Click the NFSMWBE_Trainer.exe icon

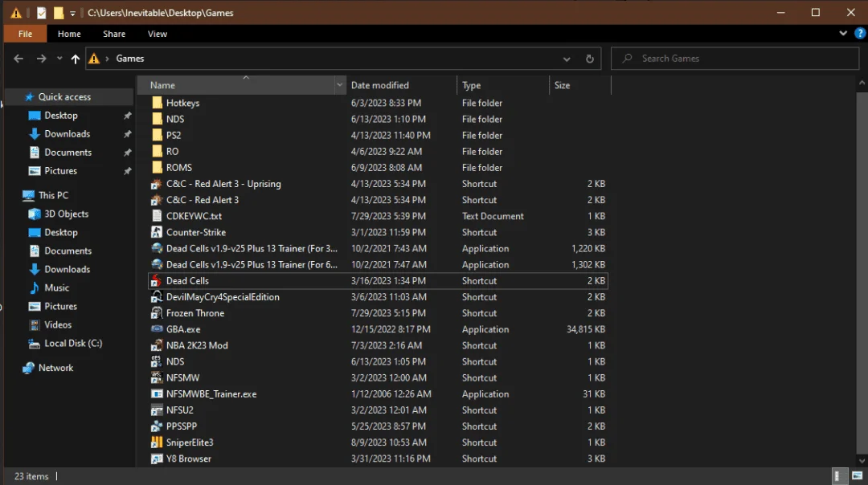(x=157, y=394)
